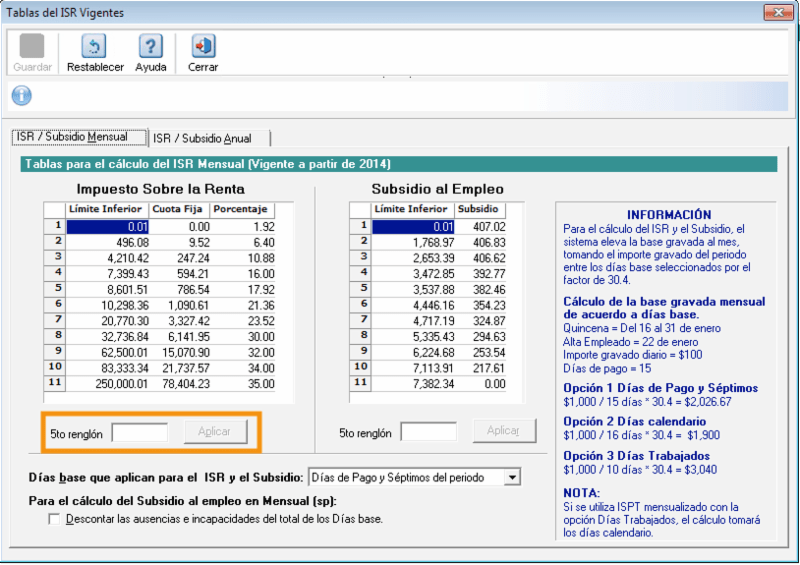Click 5to renglón field under Subsidio table

point(428,432)
